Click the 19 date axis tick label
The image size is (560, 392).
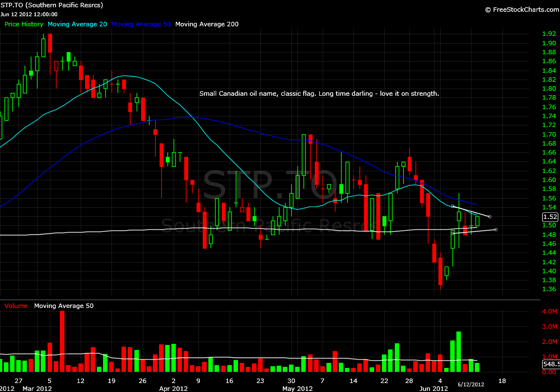[111, 381]
